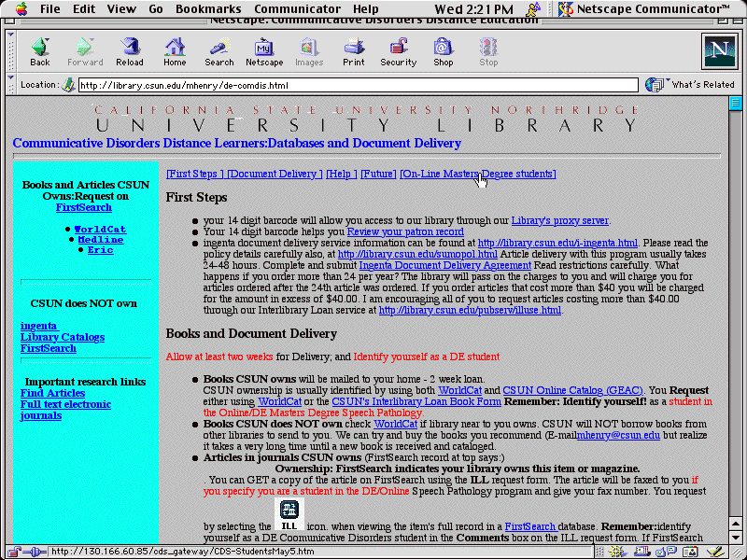Open On-Line Masters Degree students link

pyautogui.click(x=478, y=174)
